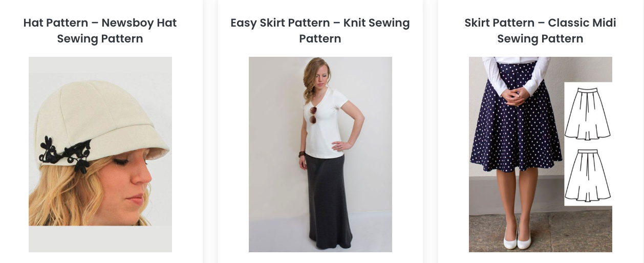Click the lower skirt line drawing
The height and width of the screenshot is (263, 644).
pos(588,176)
